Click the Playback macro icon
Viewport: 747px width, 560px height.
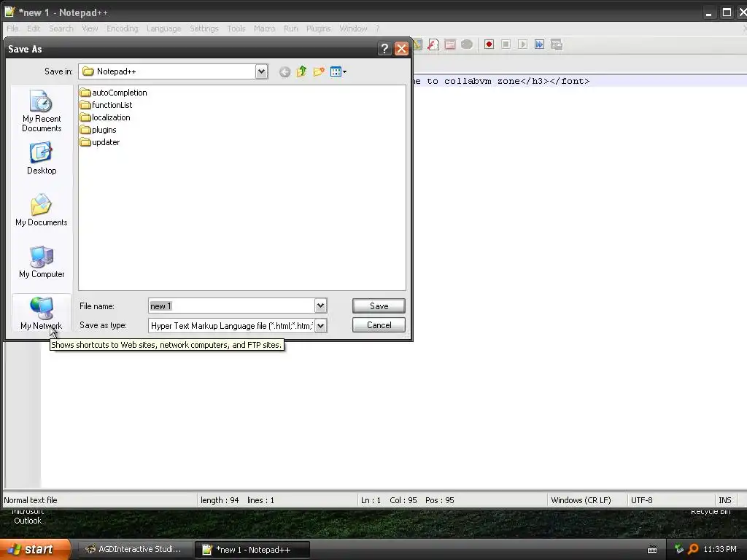click(522, 44)
